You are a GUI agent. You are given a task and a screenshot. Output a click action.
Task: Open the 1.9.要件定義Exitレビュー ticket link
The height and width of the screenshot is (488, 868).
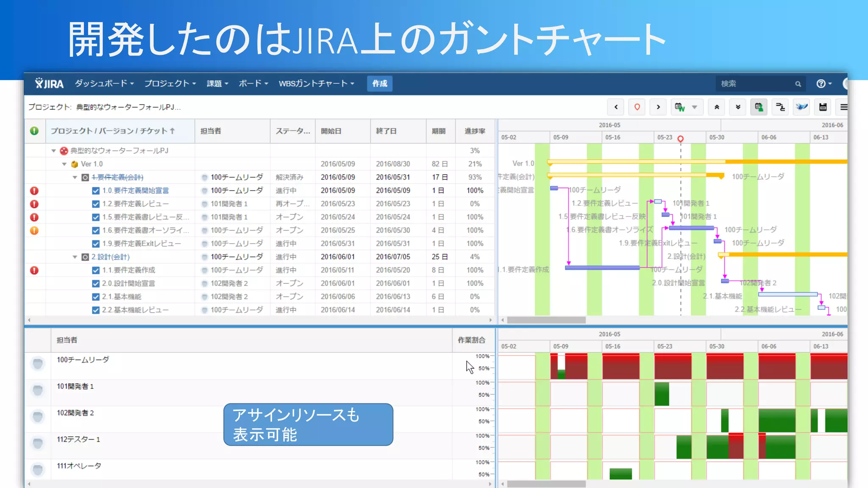pyautogui.click(x=142, y=244)
